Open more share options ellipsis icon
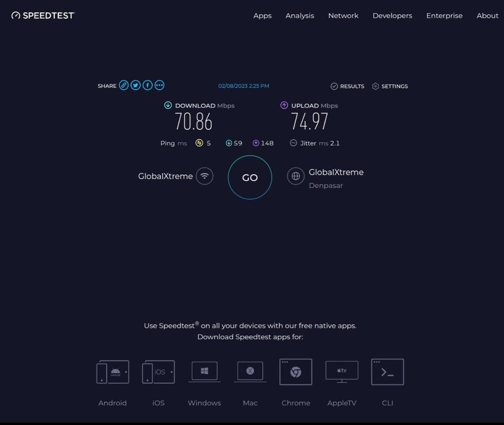504x425 pixels. tap(159, 85)
